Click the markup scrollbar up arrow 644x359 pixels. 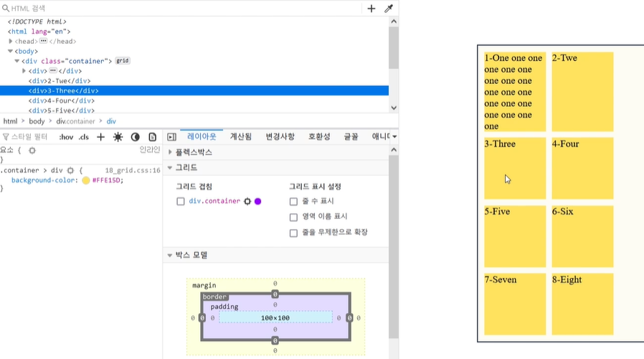pos(394,22)
